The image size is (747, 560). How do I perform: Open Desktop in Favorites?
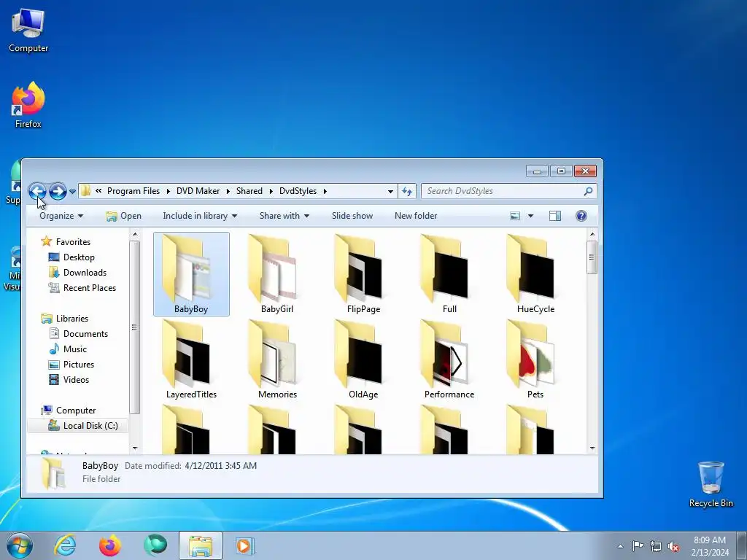[79, 257]
